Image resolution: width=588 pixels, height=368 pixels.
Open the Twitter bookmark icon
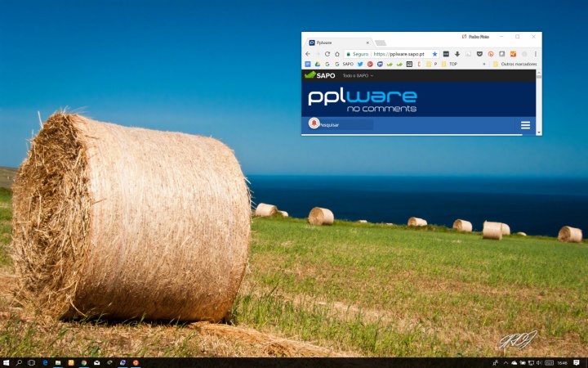360,64
